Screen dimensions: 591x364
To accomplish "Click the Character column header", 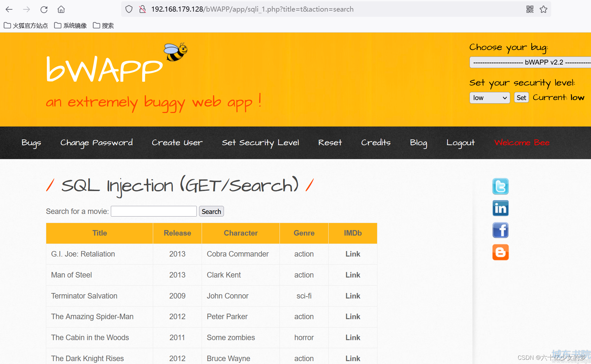I will tap(241, 233).
